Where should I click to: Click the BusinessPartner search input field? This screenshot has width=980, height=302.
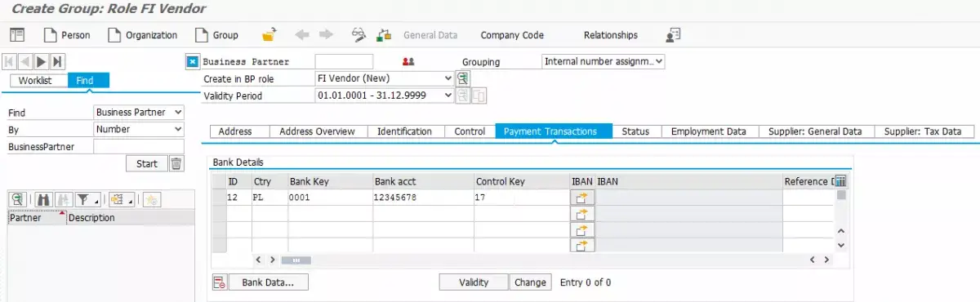[x=139, y=147]
